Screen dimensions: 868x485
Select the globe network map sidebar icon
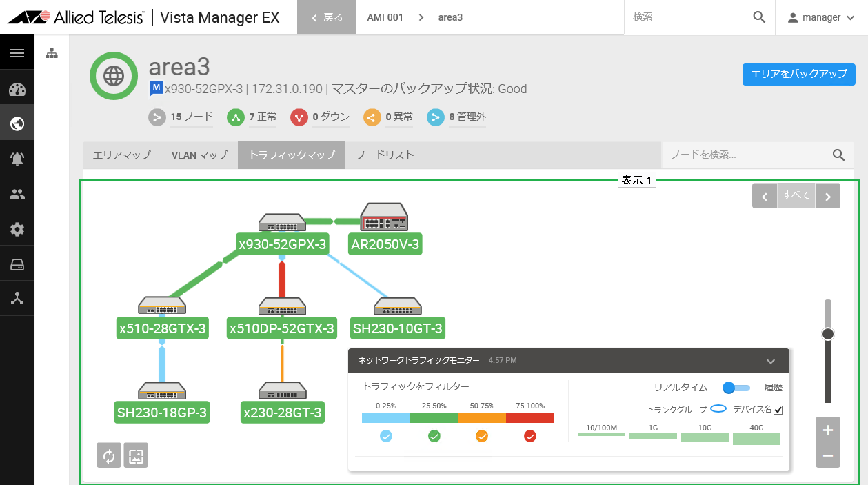click(17, 123)
